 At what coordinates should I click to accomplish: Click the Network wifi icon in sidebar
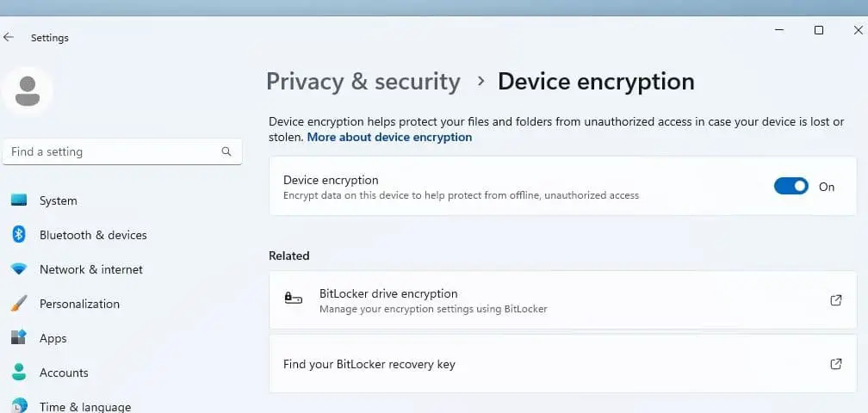tap(19, 269)
